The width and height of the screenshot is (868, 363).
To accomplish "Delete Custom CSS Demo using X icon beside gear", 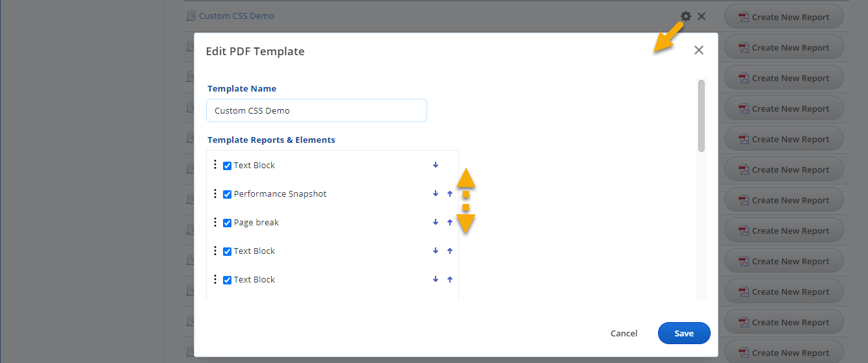I will click(702, 16).
